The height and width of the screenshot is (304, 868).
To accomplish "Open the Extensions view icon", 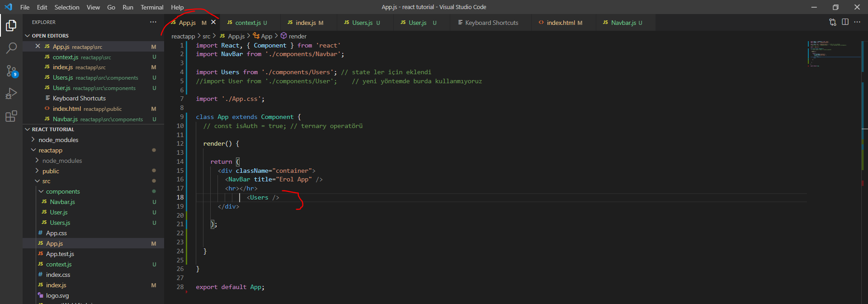I will (11, 116).
